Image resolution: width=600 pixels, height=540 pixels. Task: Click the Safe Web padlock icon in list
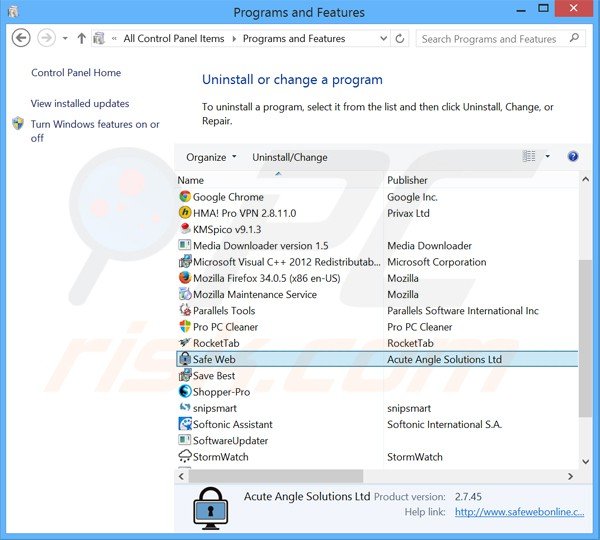(x=185, y=359)
